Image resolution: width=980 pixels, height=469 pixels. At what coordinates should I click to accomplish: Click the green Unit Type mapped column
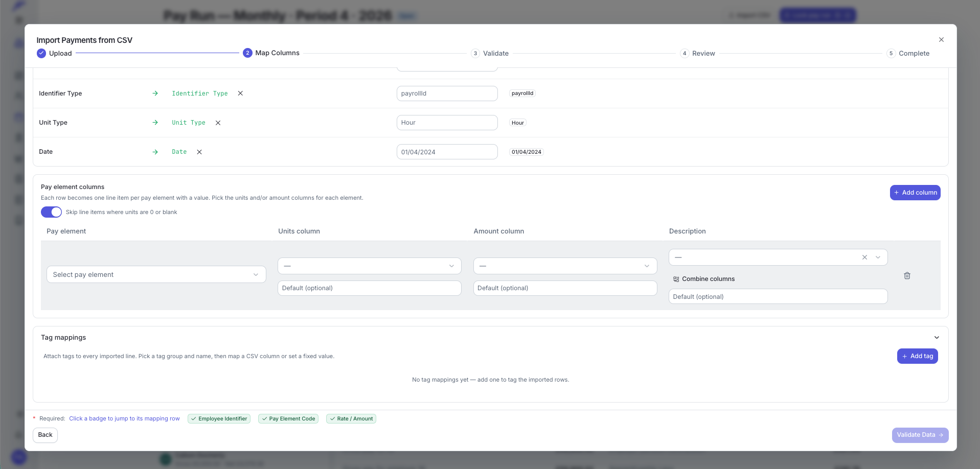pos(189,123)
